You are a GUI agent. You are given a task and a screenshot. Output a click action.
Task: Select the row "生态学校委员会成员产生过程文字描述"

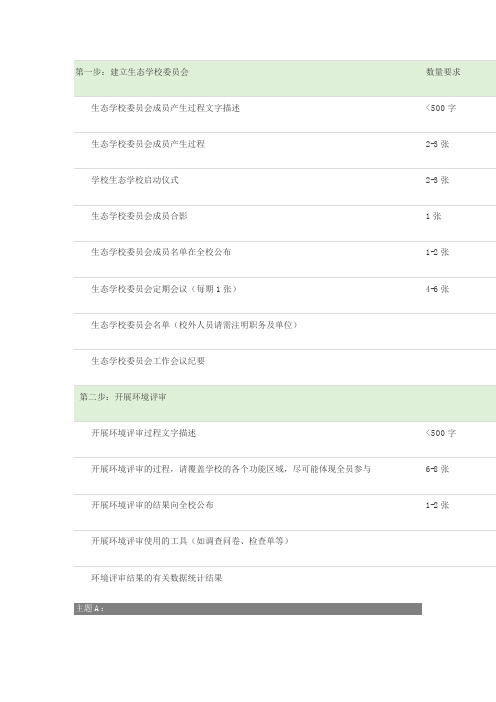(165, 108)
